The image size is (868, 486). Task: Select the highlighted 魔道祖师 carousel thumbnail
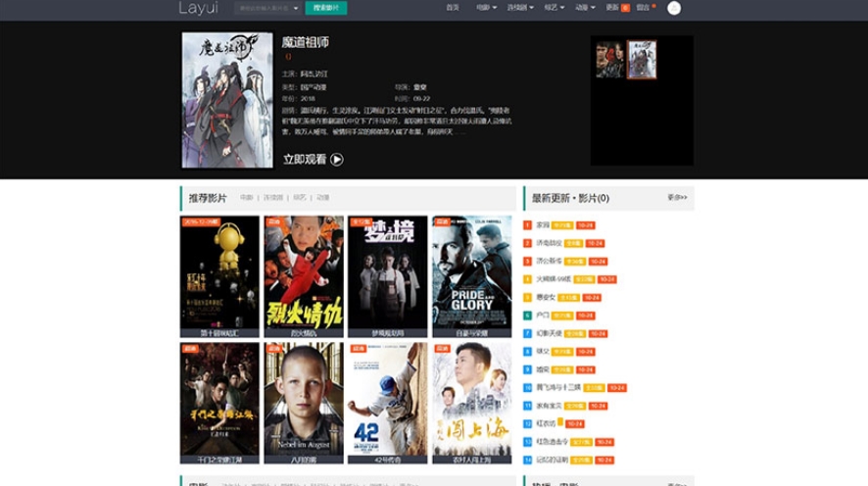[642, 59]
